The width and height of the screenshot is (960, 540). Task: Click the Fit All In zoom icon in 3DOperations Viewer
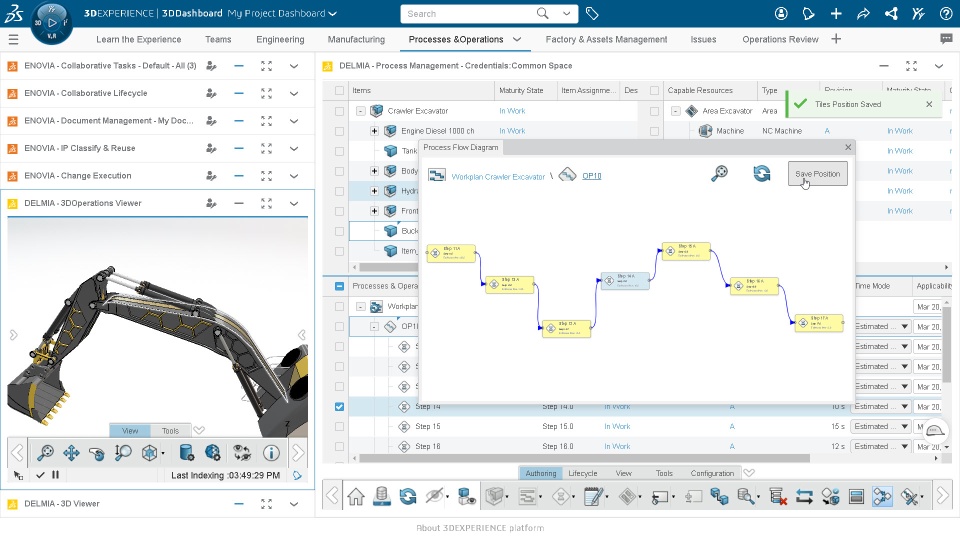click(x=45, y=452)
